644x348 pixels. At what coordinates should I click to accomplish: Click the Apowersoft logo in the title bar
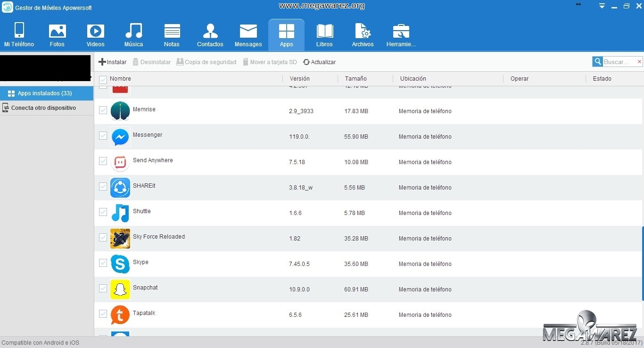pyautogui.click(x=7, y=7)
